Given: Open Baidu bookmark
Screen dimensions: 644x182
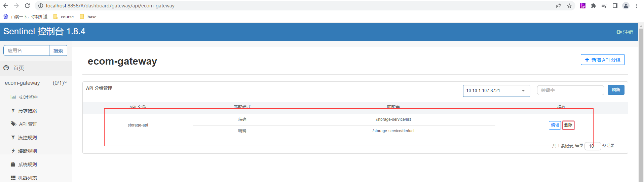Looking at the screenshot, I should (x=25, y=16).
